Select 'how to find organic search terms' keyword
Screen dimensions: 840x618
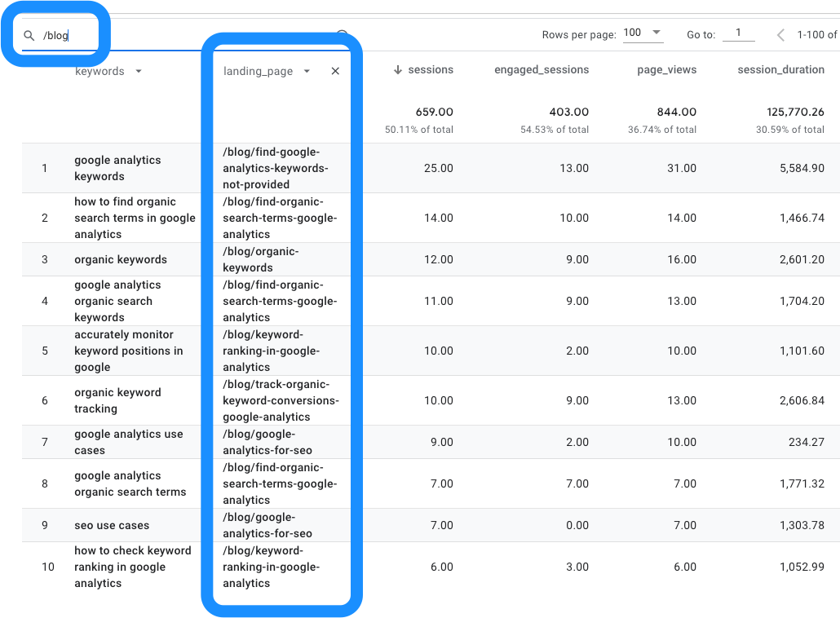(135, 218)
